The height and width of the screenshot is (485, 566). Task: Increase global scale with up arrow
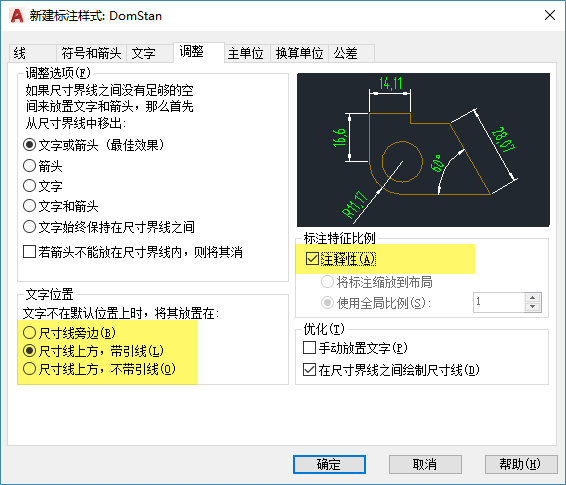tap(532, 297)
